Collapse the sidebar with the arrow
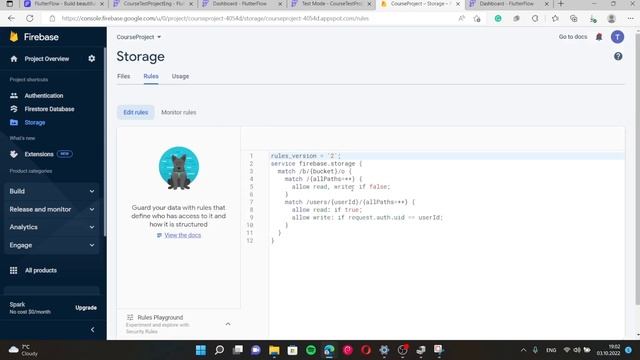This screenshot has width=640, height=360. [x=93, y=329]
